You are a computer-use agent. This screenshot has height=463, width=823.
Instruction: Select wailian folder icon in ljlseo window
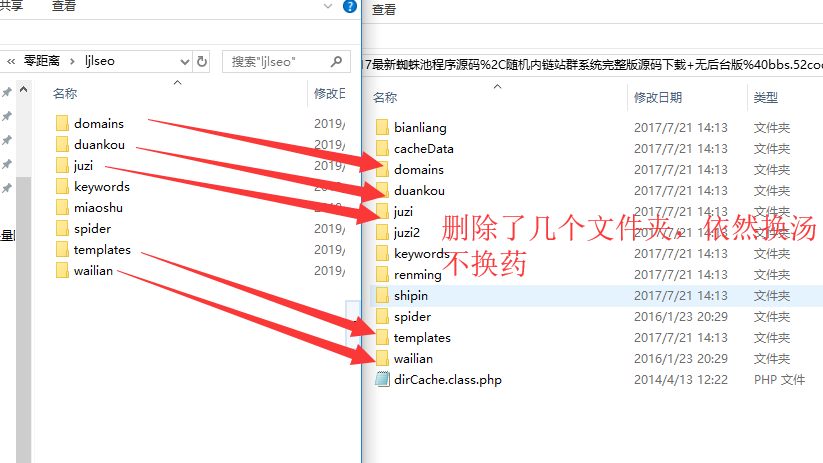coord(62,270)
